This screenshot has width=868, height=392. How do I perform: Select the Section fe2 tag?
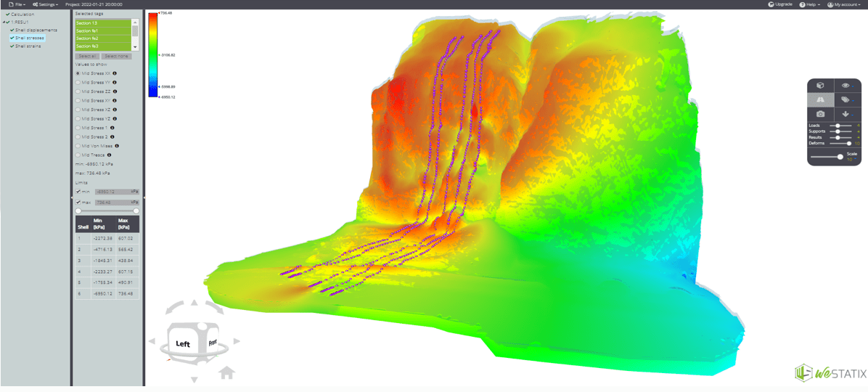pyautogui.click(x=104, y=38)
